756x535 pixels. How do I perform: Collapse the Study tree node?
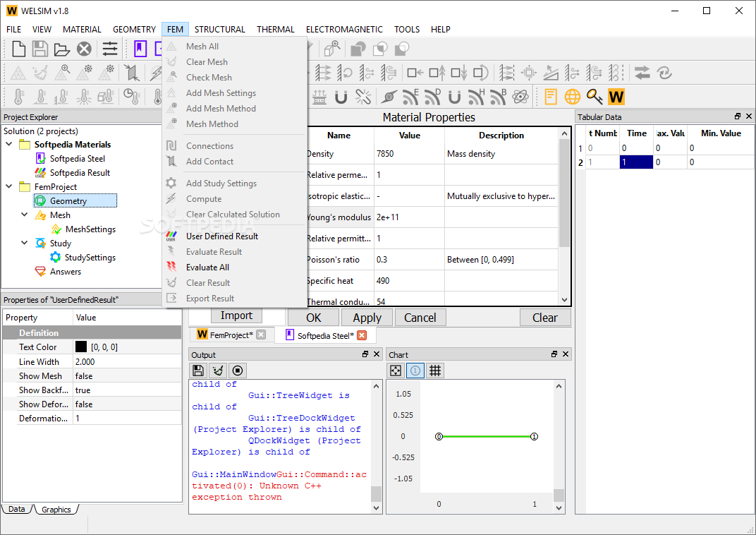(25, 243)
